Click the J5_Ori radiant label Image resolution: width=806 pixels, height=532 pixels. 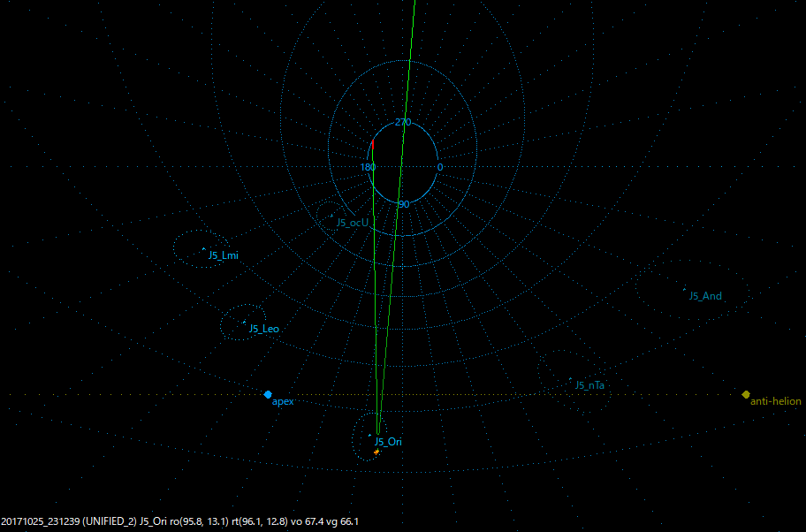tap(388, 442)
